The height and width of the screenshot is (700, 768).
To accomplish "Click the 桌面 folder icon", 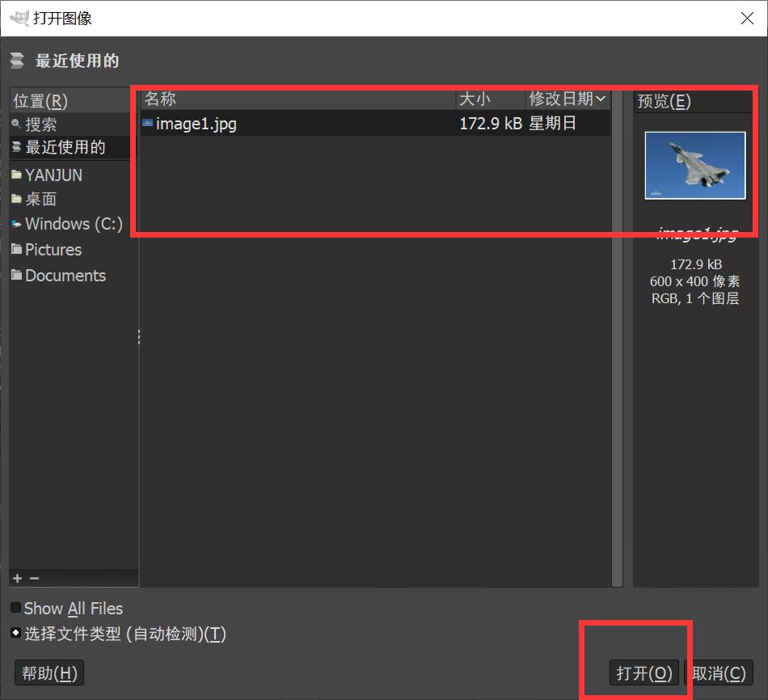I will click(17, 199).
